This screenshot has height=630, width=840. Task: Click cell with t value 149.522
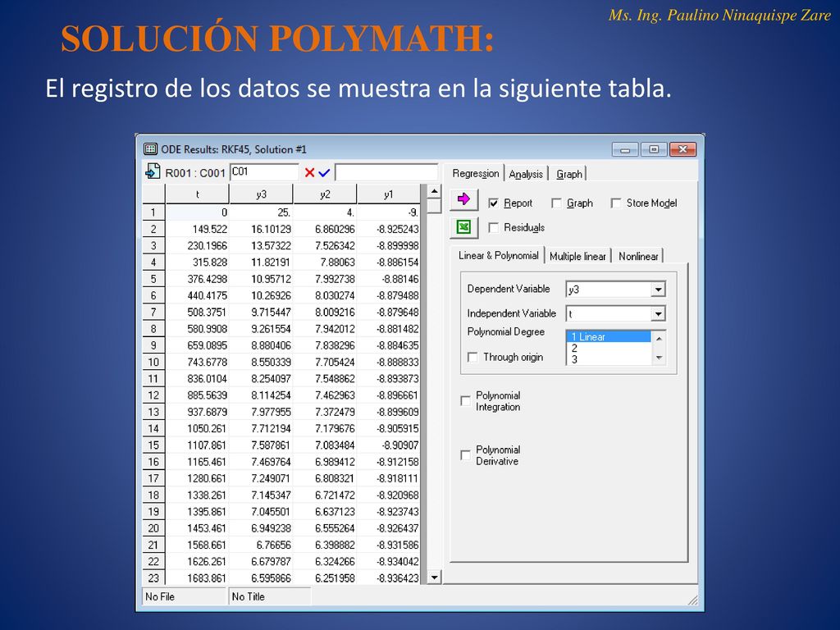coord(197,229)
